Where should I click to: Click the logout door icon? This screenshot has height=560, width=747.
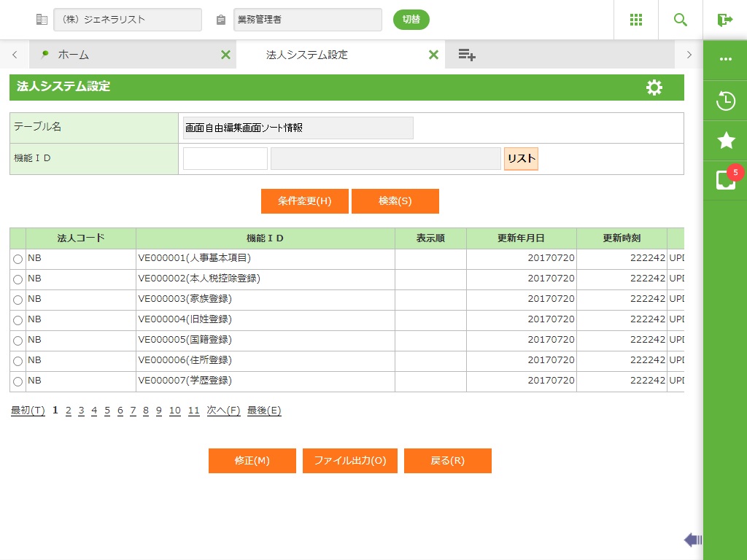click(x=724, y=20)
